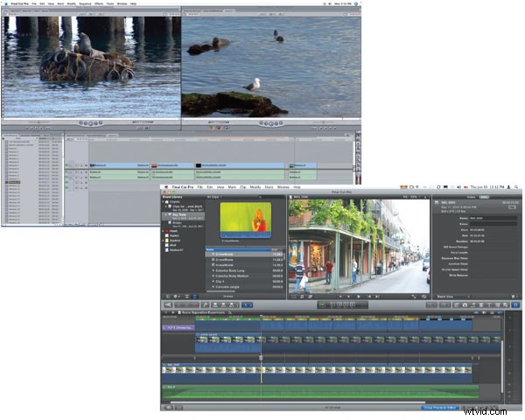Switch browser to list view
Screen dimensions: 525x420
(x=195, y=297)
